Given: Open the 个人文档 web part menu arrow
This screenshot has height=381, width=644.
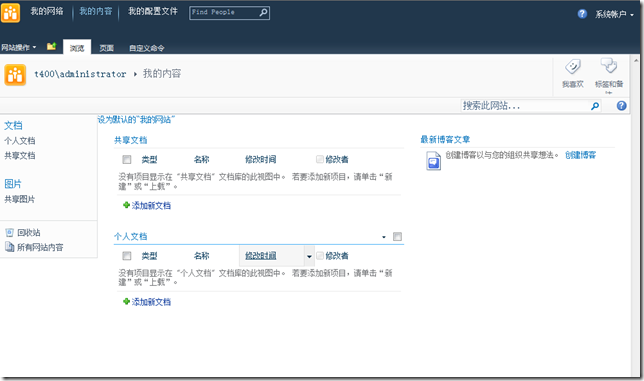Looking at the screenshot, I should click(x=384, y=237).
